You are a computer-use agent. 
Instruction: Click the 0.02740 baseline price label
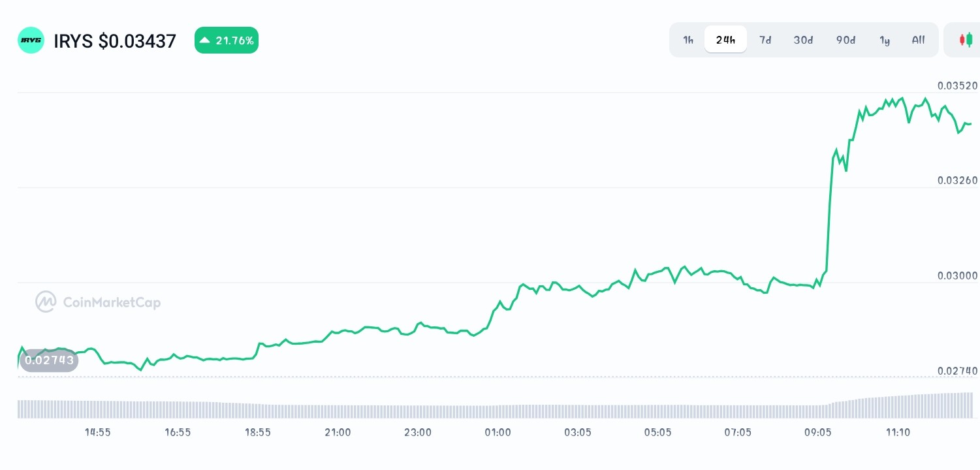(958, 371)
